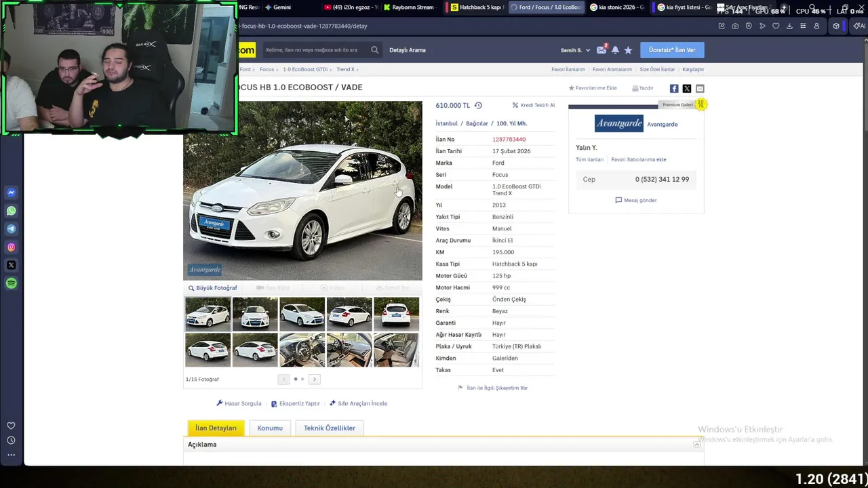Image resolution: width=868 pixels, height=488 pixels.
Task: Open Messenger in the browser sidebar
Action: pos(12,192)
